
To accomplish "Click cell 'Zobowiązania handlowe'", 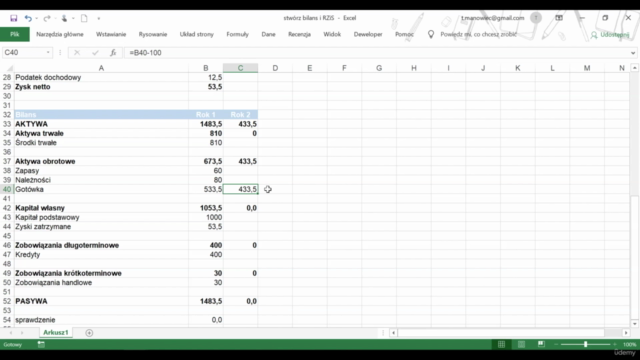I will click(101, 283).
